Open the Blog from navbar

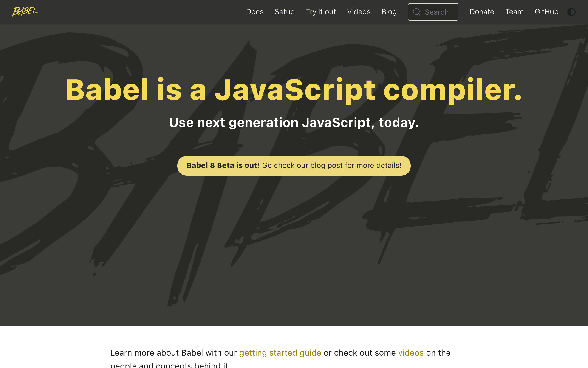pos(389,12)
